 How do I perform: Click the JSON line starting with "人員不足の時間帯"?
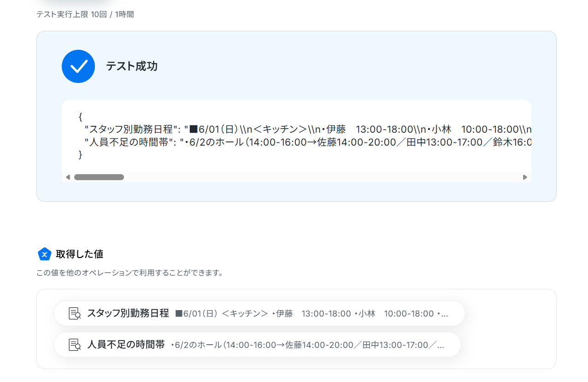tap(308, 142)
